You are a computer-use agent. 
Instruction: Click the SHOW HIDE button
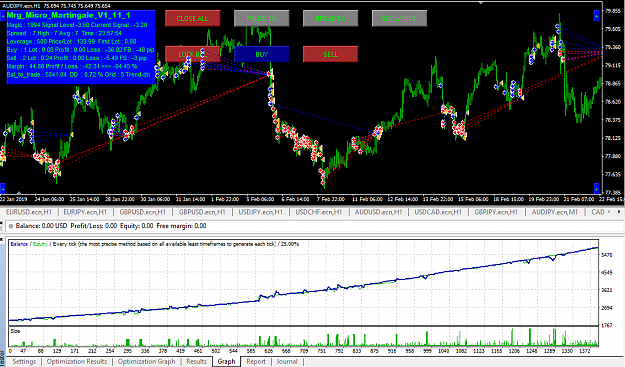coord(399,18)
